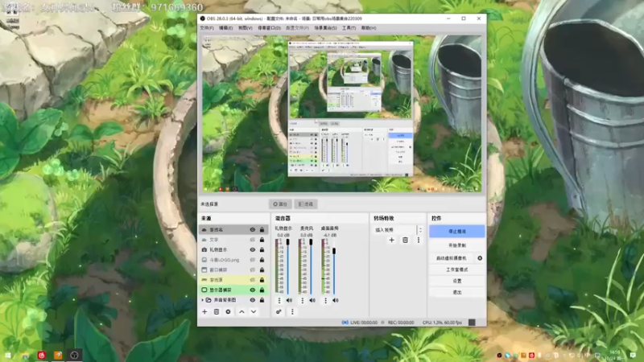Toggle eye on yellow-highlighted source row
The image size is (644, 362).
tap(252, 280)
